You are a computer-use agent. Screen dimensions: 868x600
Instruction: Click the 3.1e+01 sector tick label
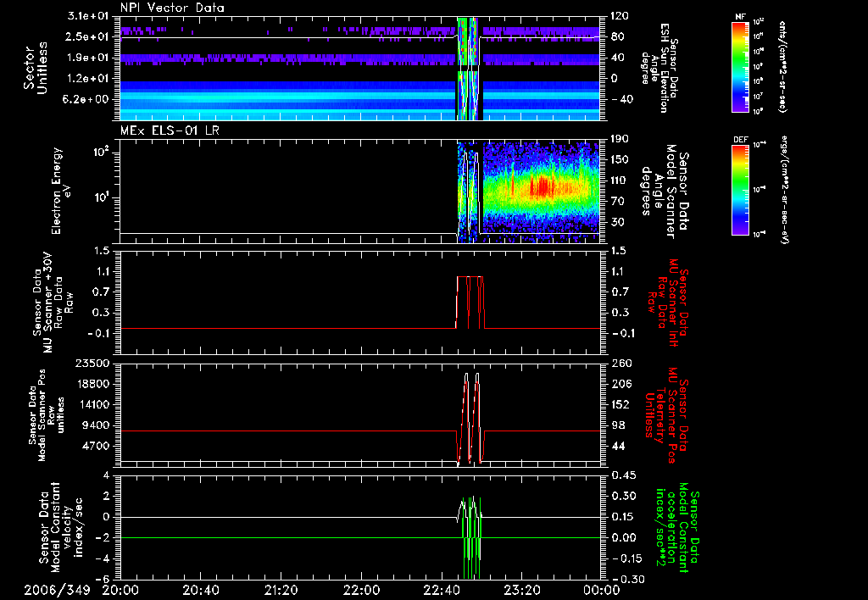tap(89, 16)
